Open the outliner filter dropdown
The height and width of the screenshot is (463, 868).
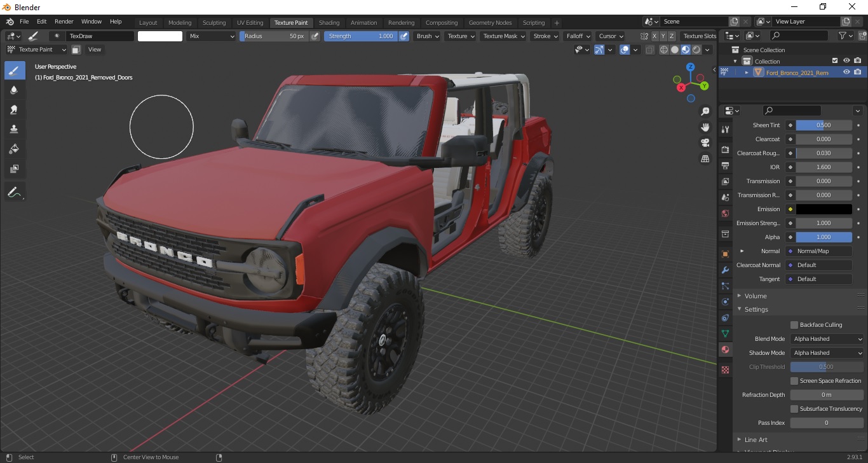click(845, 36)
